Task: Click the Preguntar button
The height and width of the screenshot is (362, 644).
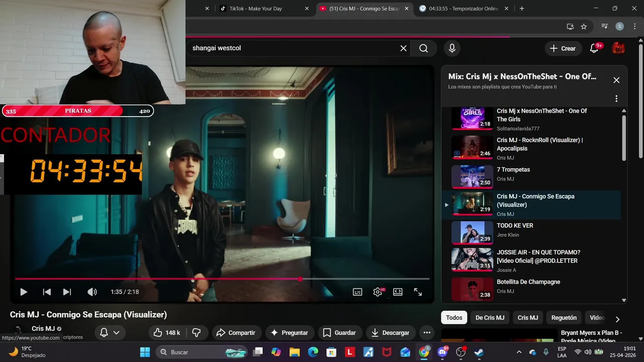Action: pyautogui.click(x=289, y=333)
